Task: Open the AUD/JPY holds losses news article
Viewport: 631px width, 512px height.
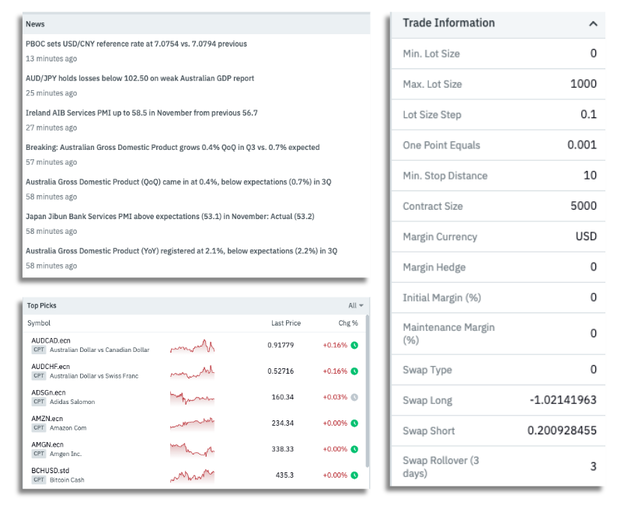Action: coord(139,78)
